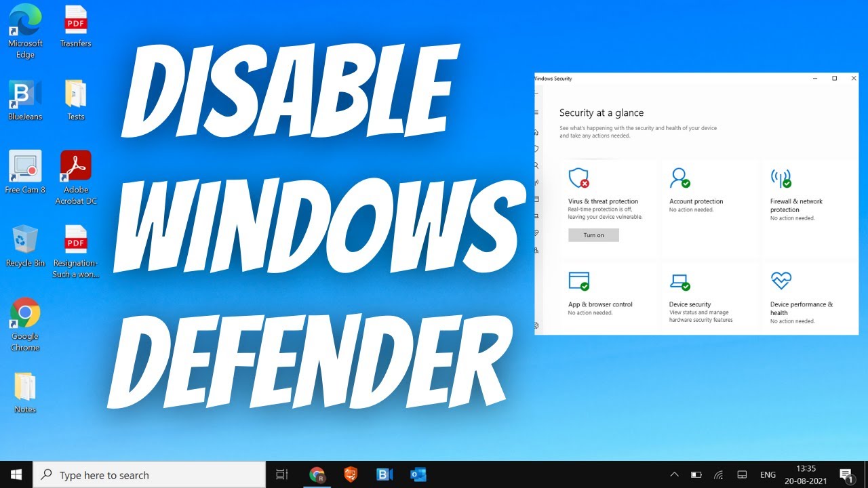This screenshot has width=868, height=488.
Task: Select the Free Cam 8 desktop shortcut
Action: pos(25,172)
